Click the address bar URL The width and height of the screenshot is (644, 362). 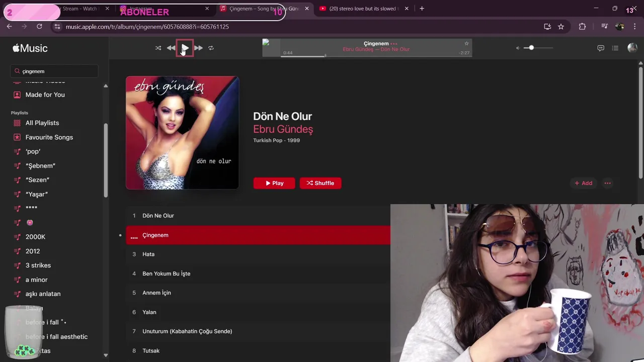pos(147,27)
